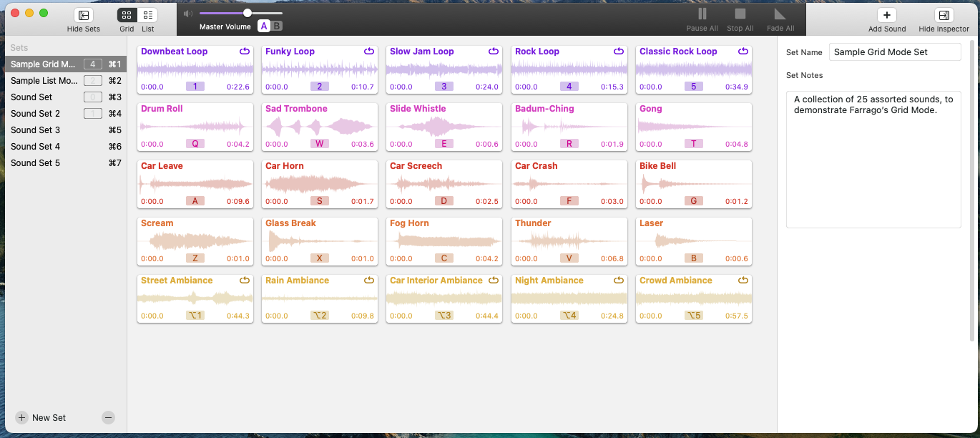Screen dimensions: 980x438
Task: Select the B toggle next to Master Volume
Action: click(277, 26)
